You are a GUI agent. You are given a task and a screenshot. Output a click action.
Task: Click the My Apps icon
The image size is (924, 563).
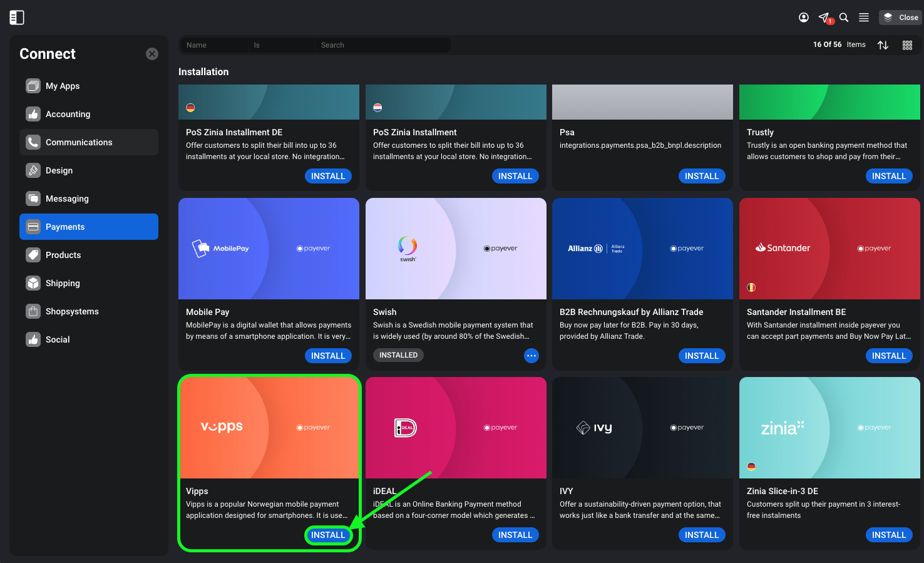pos(33,86)
